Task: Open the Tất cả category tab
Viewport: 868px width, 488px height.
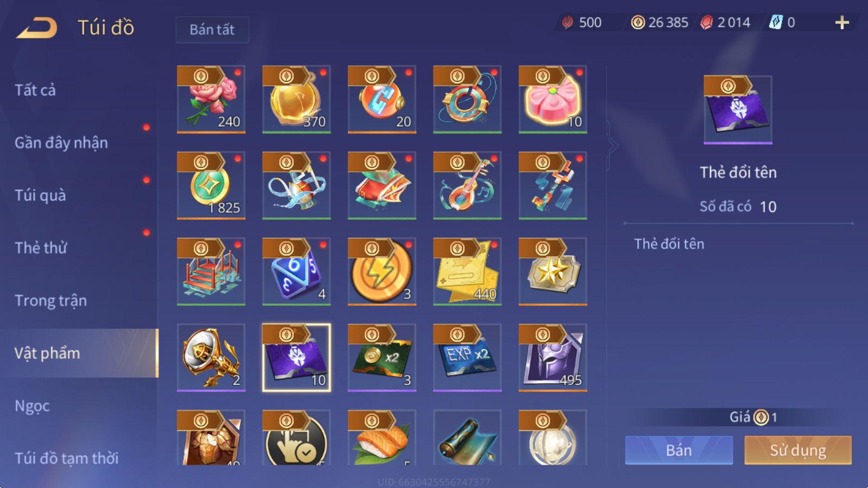Action: coord(35,90)
